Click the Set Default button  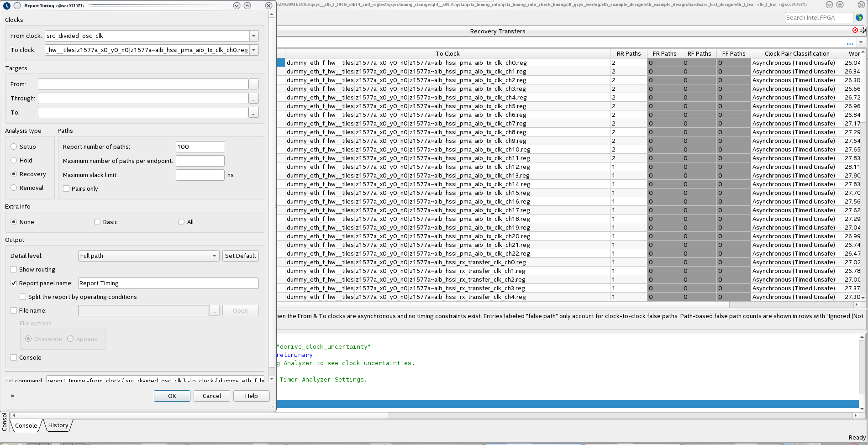[240, 256]
